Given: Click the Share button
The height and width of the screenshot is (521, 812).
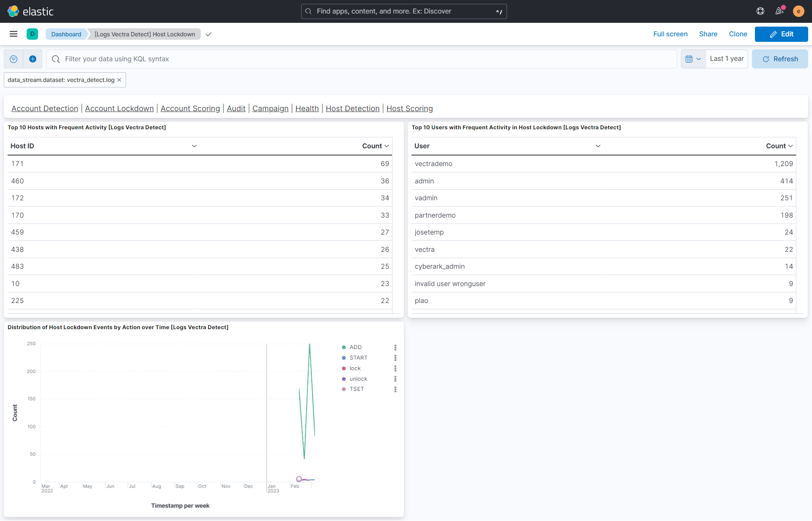Looking at the screenshot, I should coord(708,34).
